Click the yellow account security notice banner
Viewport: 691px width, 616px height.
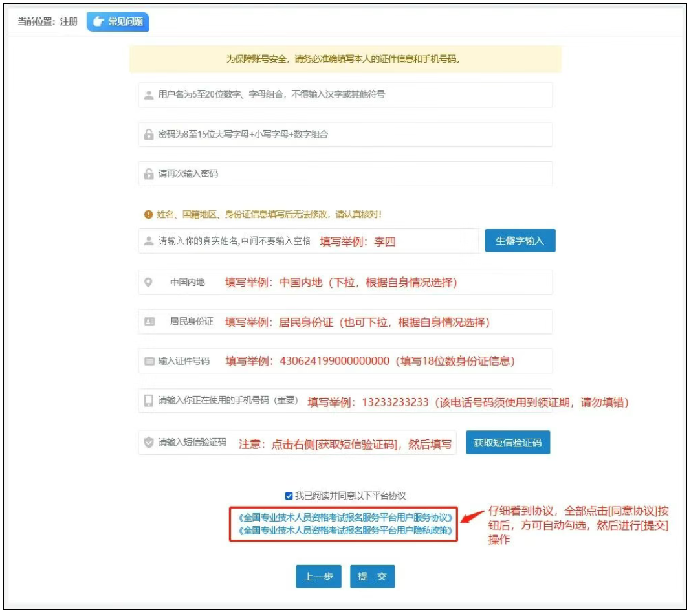(x=345, y=59)
